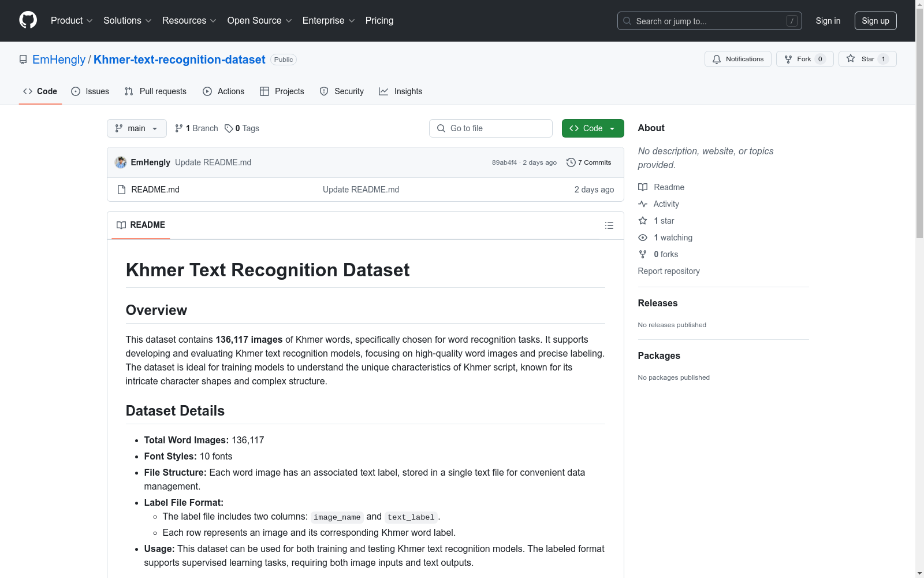Switch to the Code tab
The width and height of the screenshot is (924, 578).
click(40, 91)
